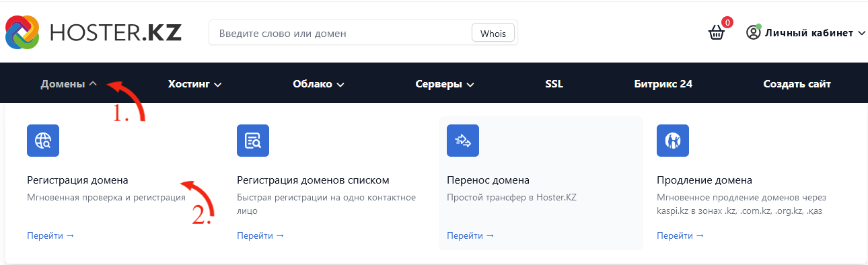
Task: Open the SSL menu item
Action: (554, 84)
